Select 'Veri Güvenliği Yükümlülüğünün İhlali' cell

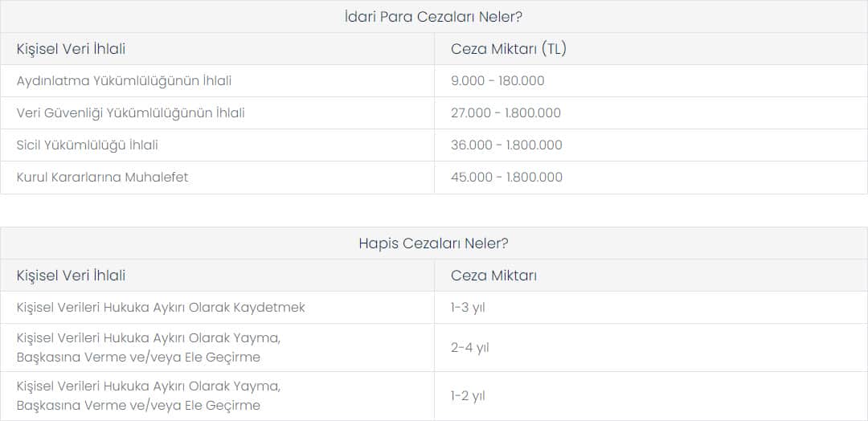coord(131,112)
